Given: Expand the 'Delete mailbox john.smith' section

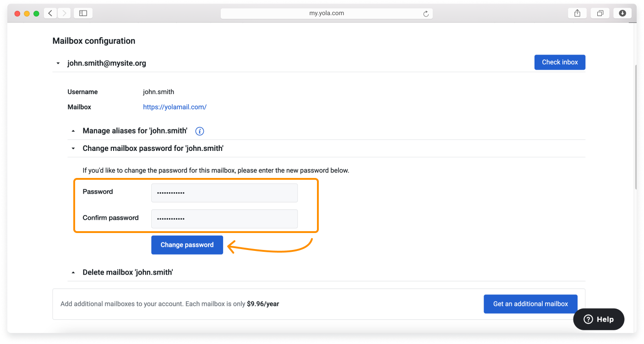Looking at the screenshot, I should tap(73, 272).
